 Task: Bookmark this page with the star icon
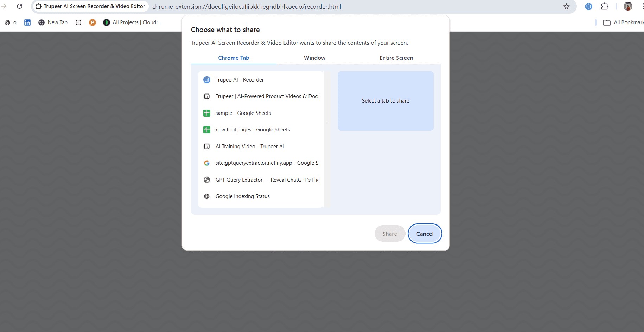coord(566,6)
